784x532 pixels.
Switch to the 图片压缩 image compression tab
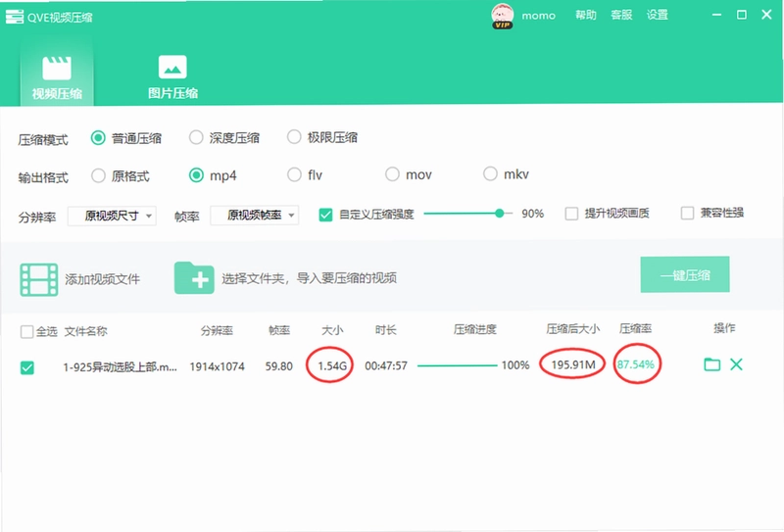[172, 77]
